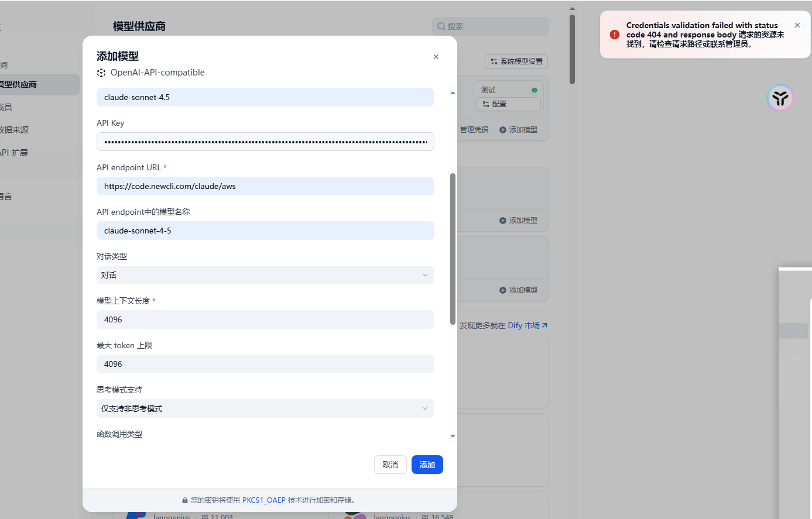This screenshot has height=519, width=812.
Task: Open the 系统模型设置 button
Action: [x=516, y=61]
